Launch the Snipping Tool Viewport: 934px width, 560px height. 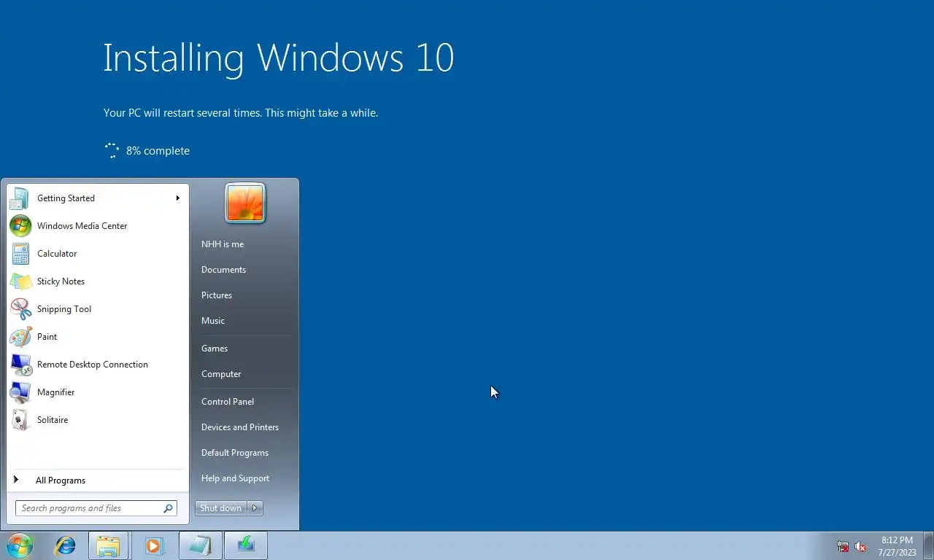pyautogui.click(x=98, y=309)
